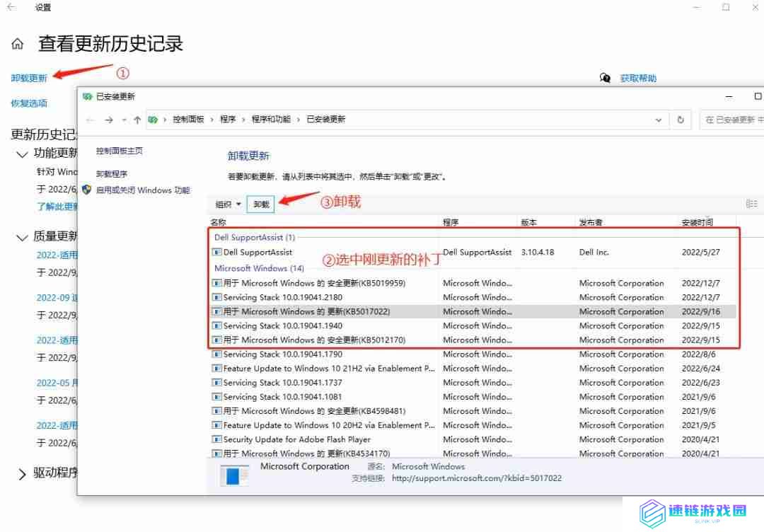Open recent locations dropdown arrow

[x=125, y=120]
